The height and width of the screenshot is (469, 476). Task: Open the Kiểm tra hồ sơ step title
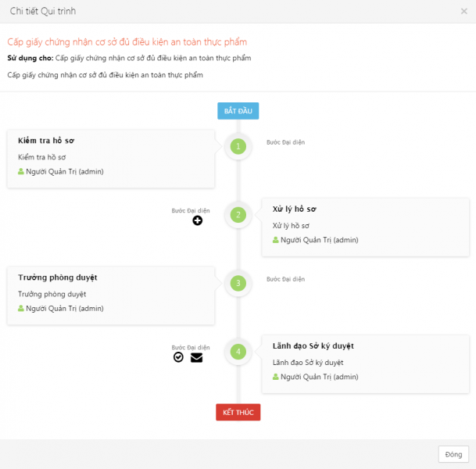[46, 141]
